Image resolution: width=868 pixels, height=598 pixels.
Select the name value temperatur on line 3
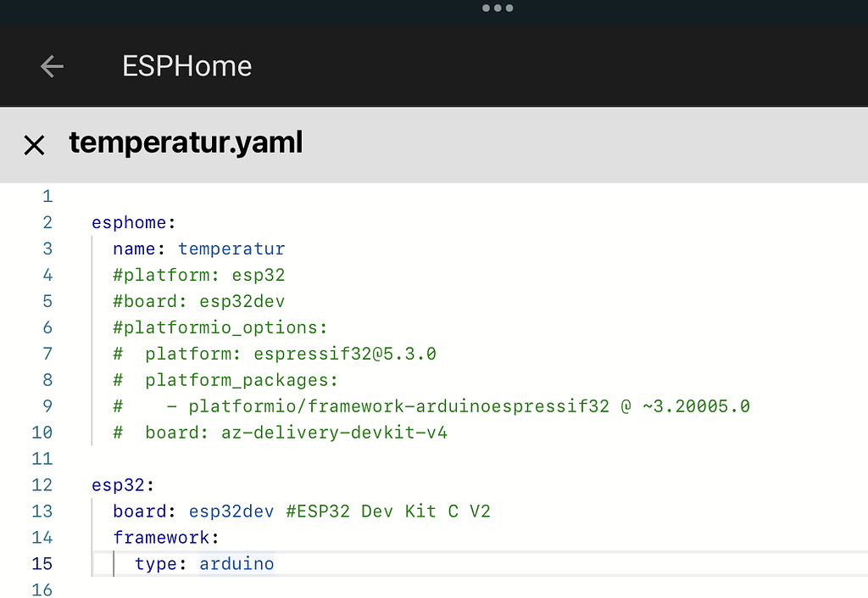pos(231,249)
